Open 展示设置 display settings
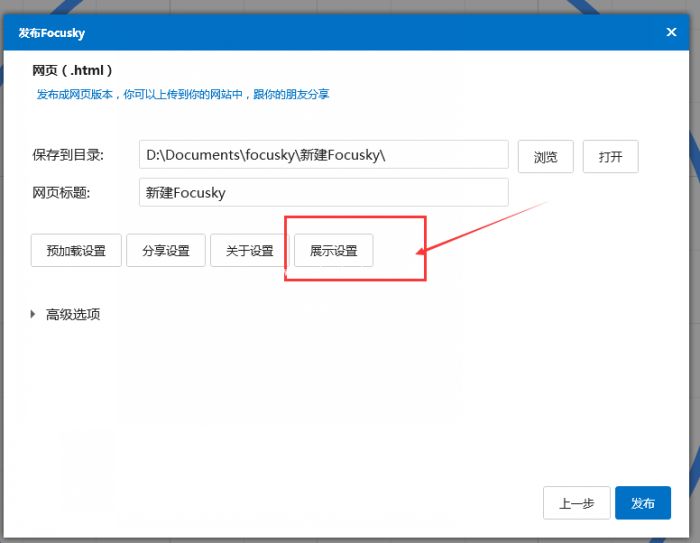The image size is (700, 543). 333,250
